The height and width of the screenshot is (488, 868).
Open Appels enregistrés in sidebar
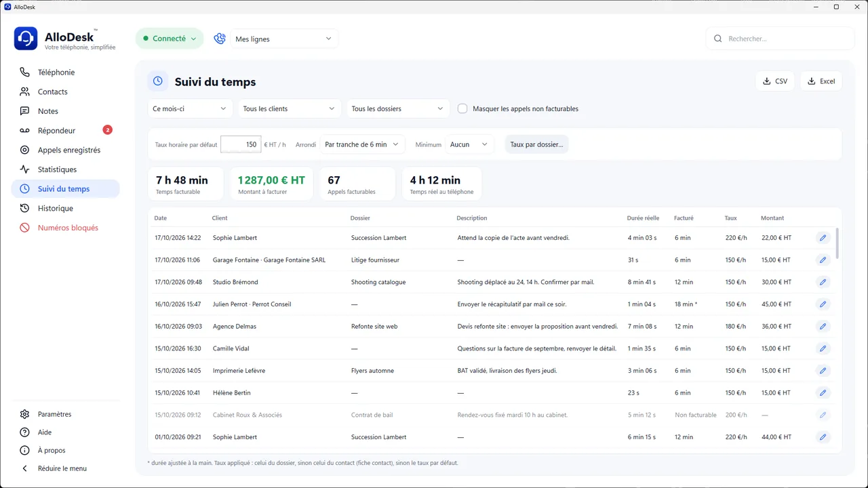[x=65, y=150]
